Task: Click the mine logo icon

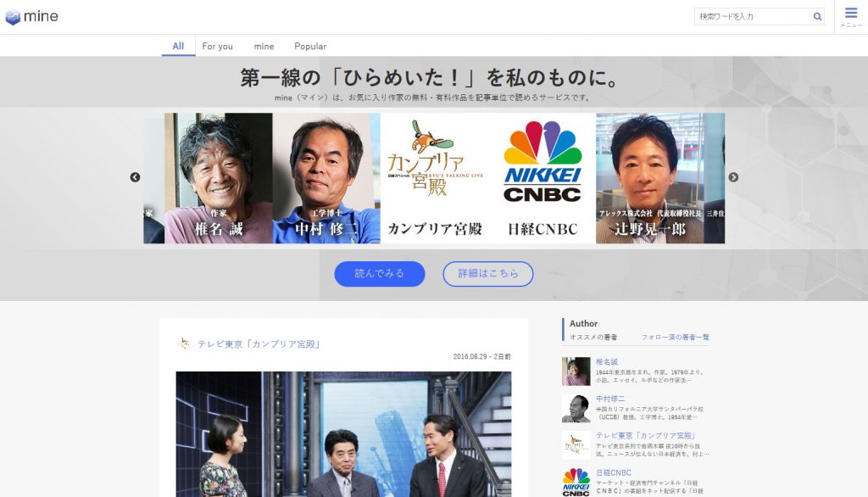Action: [13, 17]
